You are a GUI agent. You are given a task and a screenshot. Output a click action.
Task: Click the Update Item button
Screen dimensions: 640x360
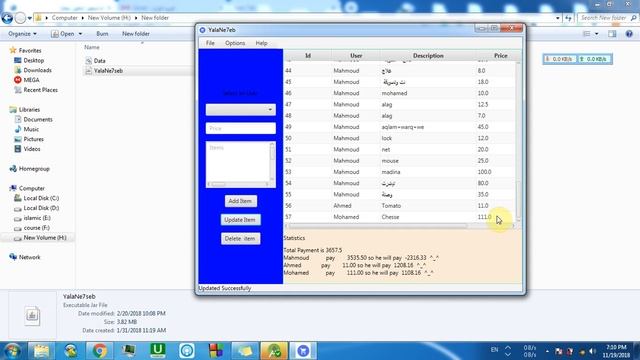[x=240, y=220]
